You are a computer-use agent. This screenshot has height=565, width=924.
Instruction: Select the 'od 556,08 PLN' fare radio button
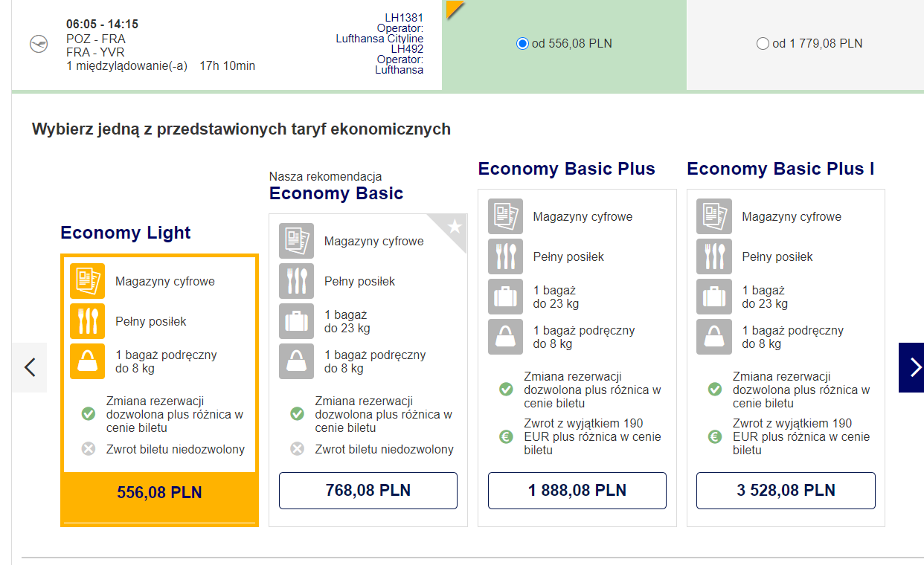[522, 44]
